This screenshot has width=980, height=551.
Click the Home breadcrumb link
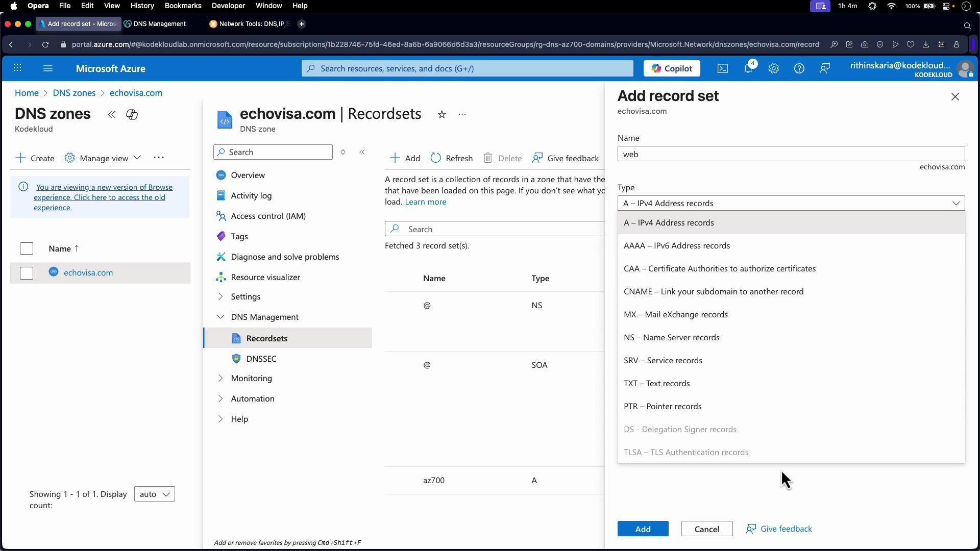coord(27,93)
